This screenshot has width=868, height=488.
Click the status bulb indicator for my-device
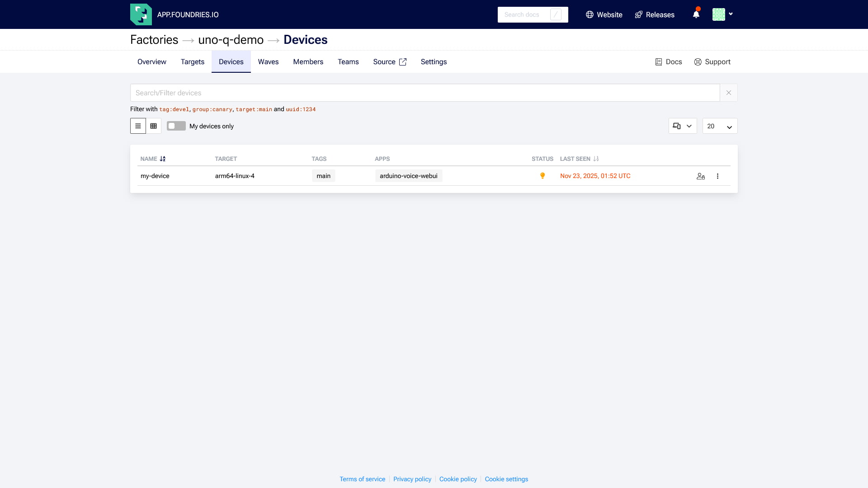pyautogui.click(x=542, y=176)
